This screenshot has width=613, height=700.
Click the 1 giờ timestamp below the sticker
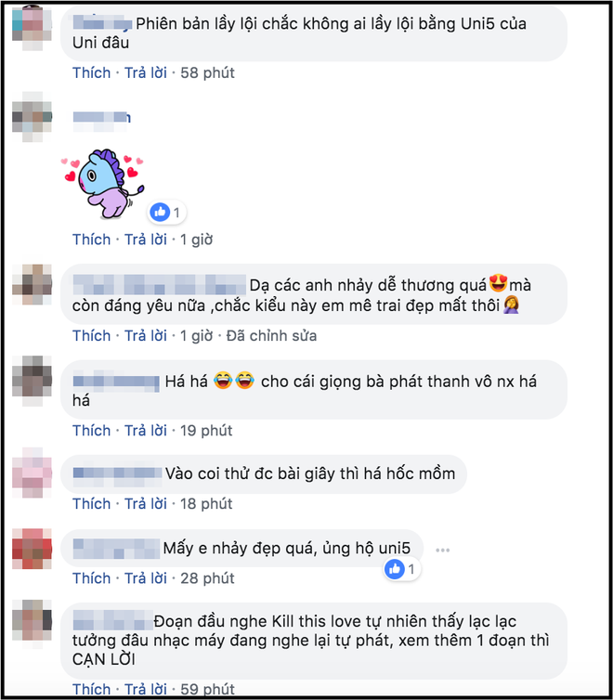coord(197,240)
